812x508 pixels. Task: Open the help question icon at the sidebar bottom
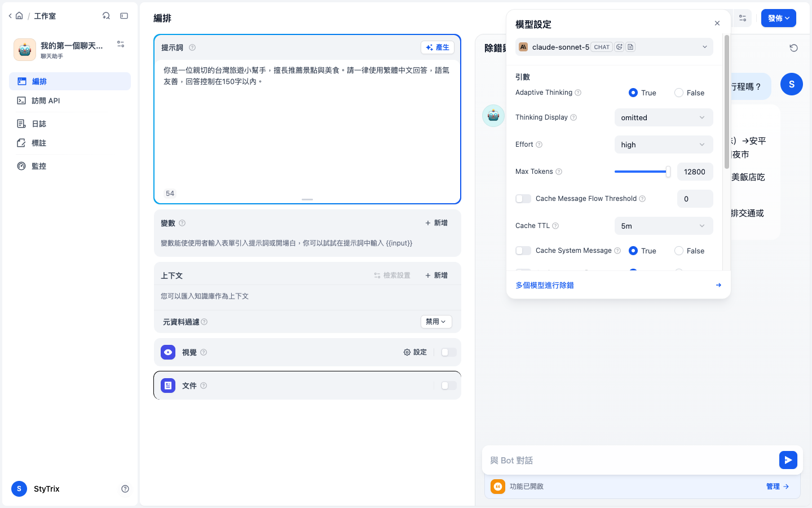coord(125,489)
